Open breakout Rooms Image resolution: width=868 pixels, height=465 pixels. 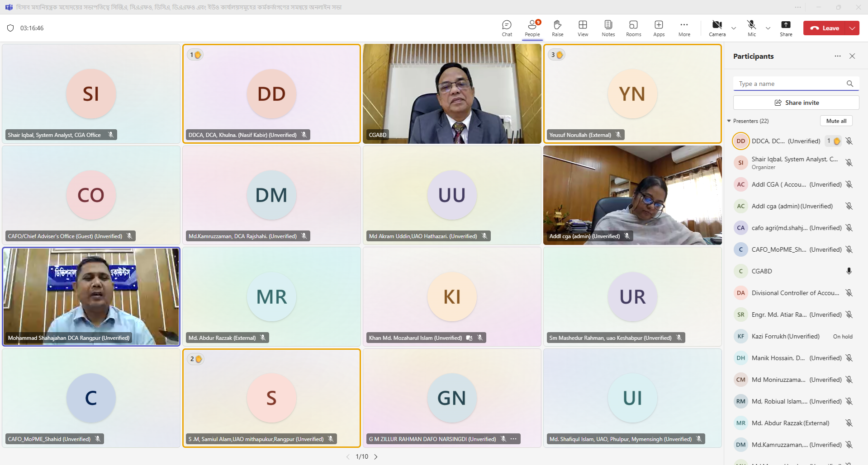pos(633,28)
